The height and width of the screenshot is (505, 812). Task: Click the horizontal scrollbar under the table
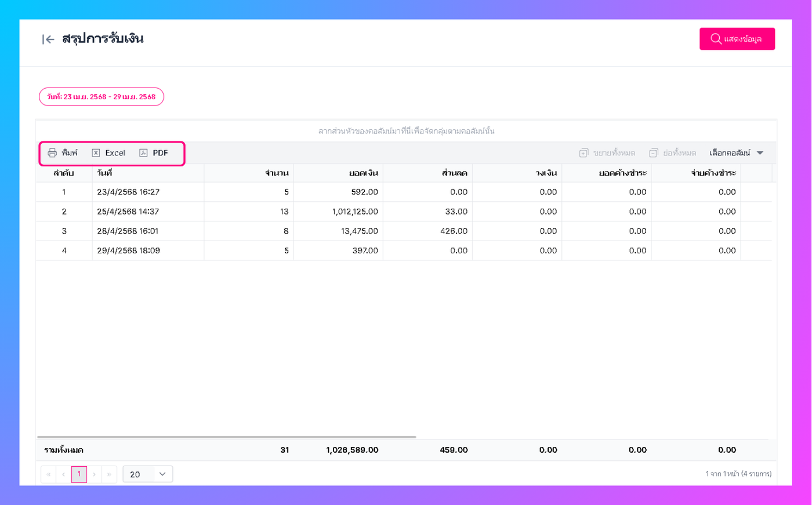coord(227,437)
